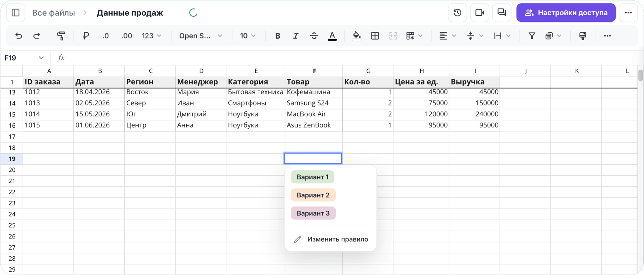The image size is (644, 275).
Task: Select Изменить правило option
Action: [x=331, y=239]
